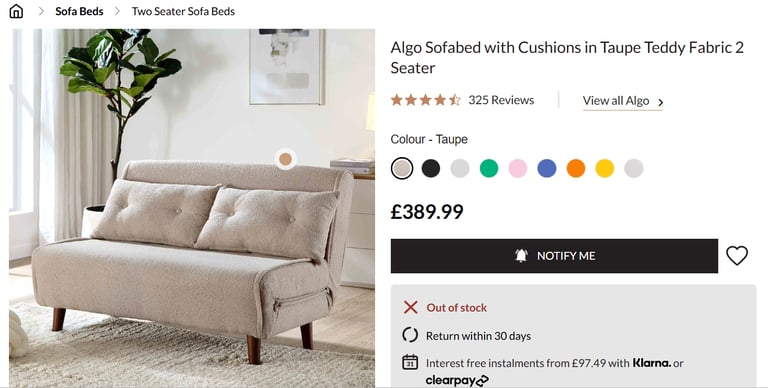The image size is (768, 388).
Task: Choose the orange colour swatch
Action: point(576,169)
